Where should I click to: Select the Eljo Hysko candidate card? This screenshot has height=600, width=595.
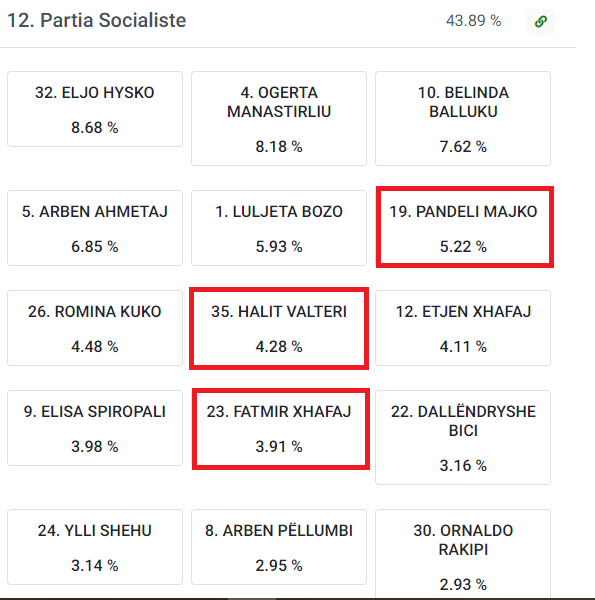point(95,109)
